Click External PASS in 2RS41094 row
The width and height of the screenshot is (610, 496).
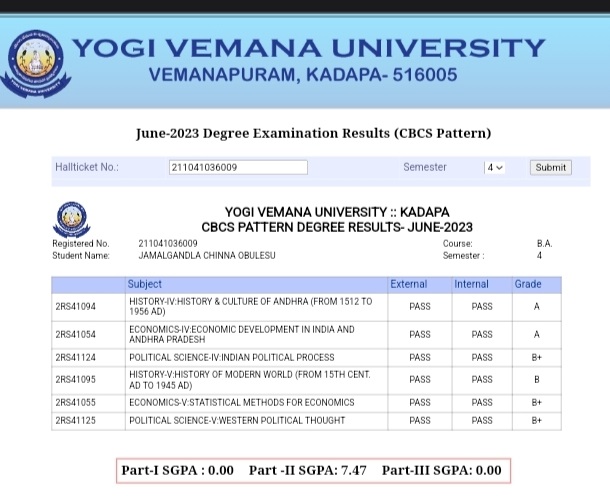click(x=420, y=307)
